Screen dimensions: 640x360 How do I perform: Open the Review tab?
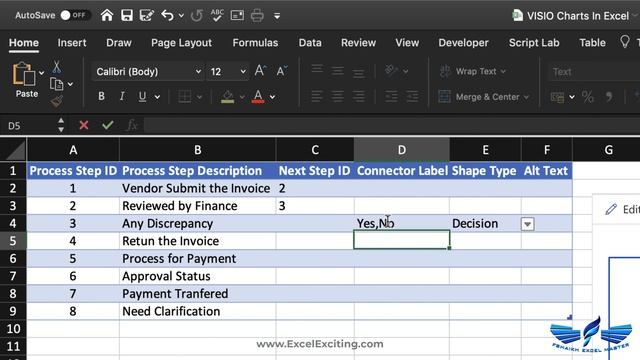(358, 42)
